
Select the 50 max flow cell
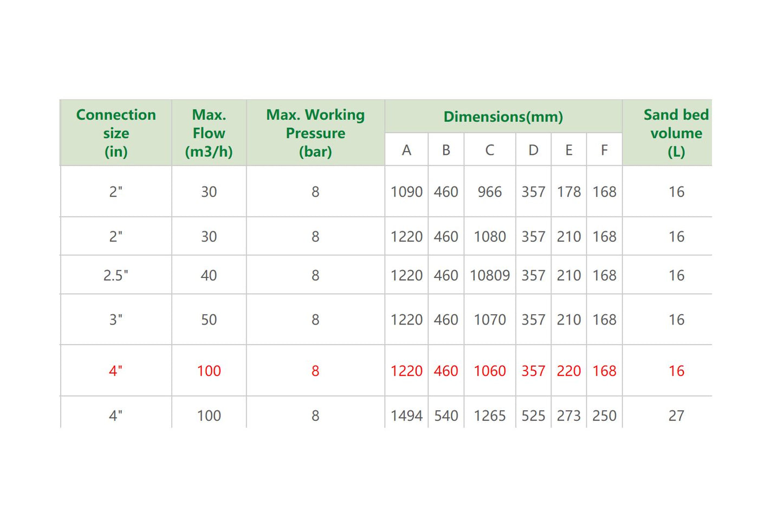pos(209,320)
